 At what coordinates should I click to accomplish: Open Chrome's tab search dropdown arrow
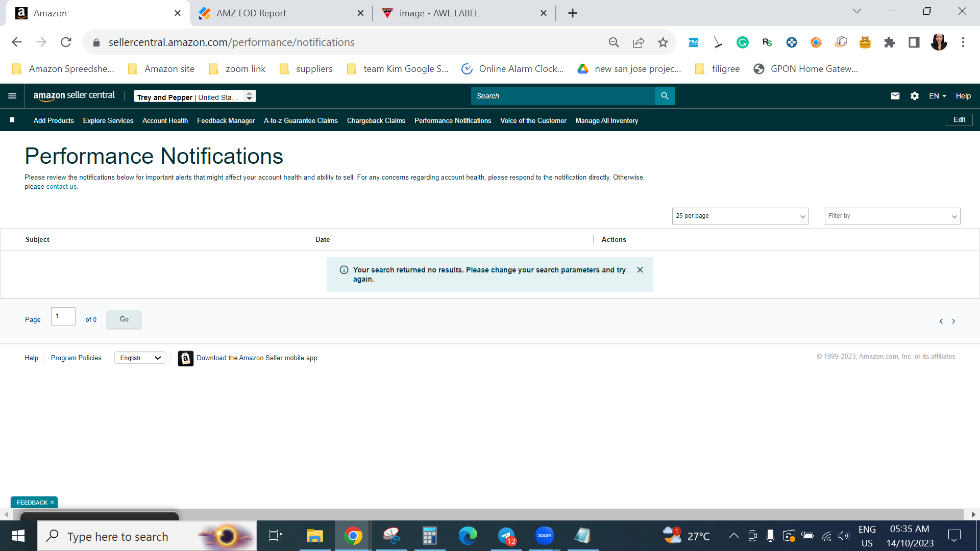pos(857,11)
